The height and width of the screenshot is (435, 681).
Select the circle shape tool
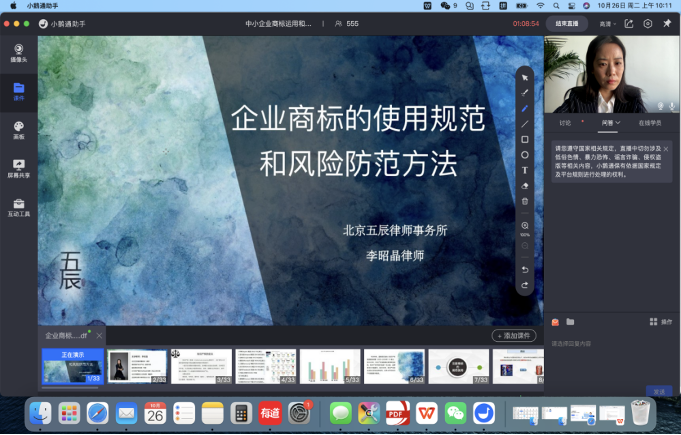[525, 155]
